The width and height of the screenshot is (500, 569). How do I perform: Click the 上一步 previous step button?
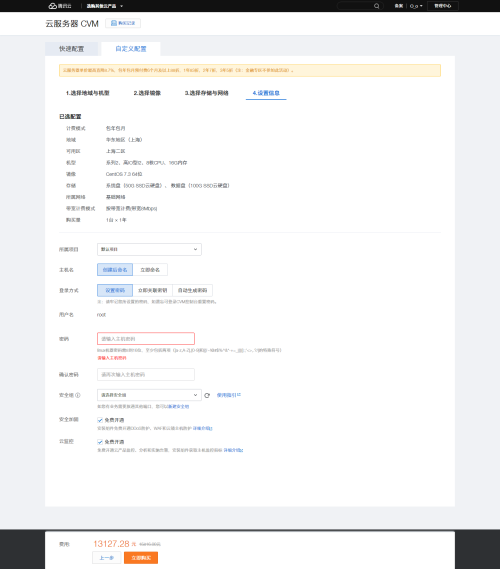106,557
